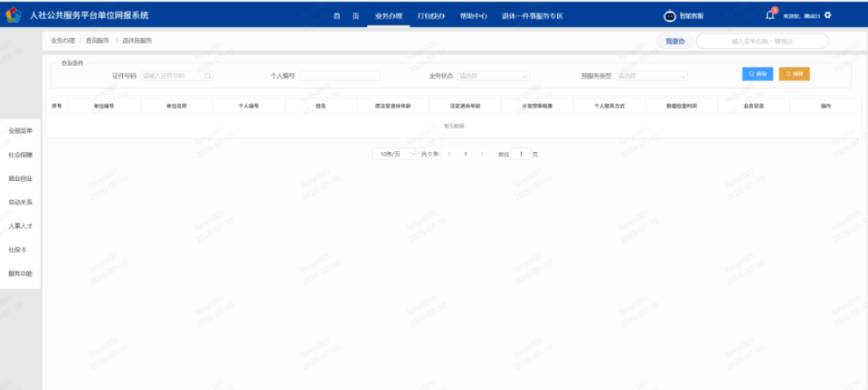Focus the go-to-page number input

[x=521, y=154]
